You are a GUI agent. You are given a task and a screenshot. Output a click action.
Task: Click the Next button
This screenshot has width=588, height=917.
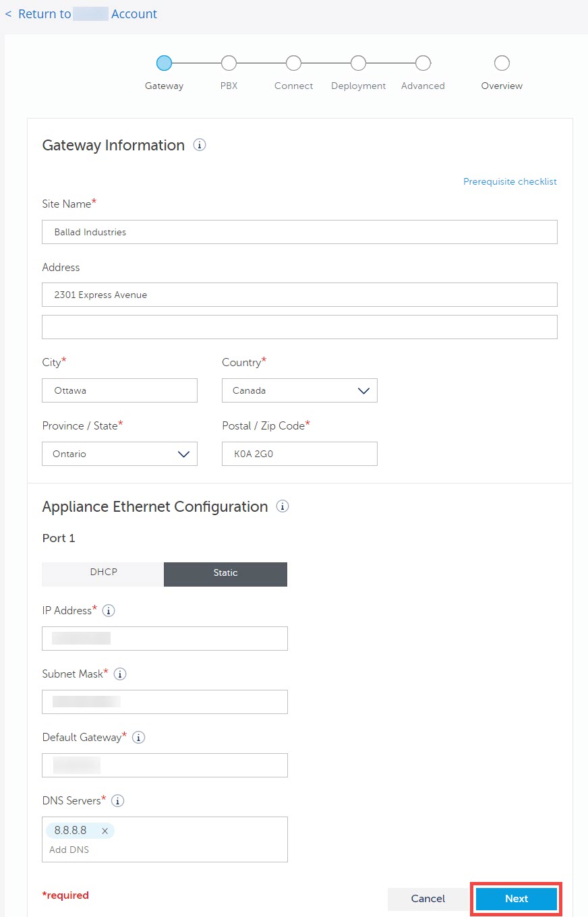point(516,899)
